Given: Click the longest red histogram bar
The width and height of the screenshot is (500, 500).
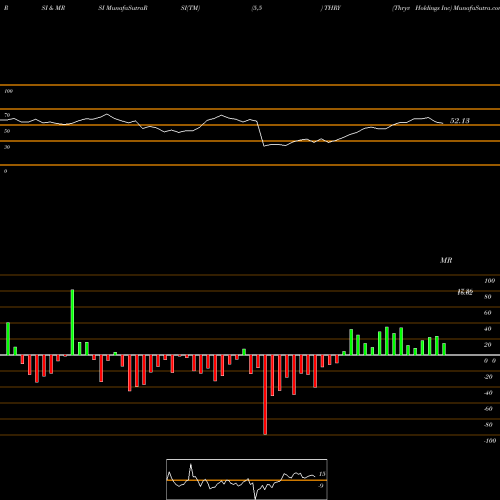Looking at the screenshot, I should pos(265,395).
